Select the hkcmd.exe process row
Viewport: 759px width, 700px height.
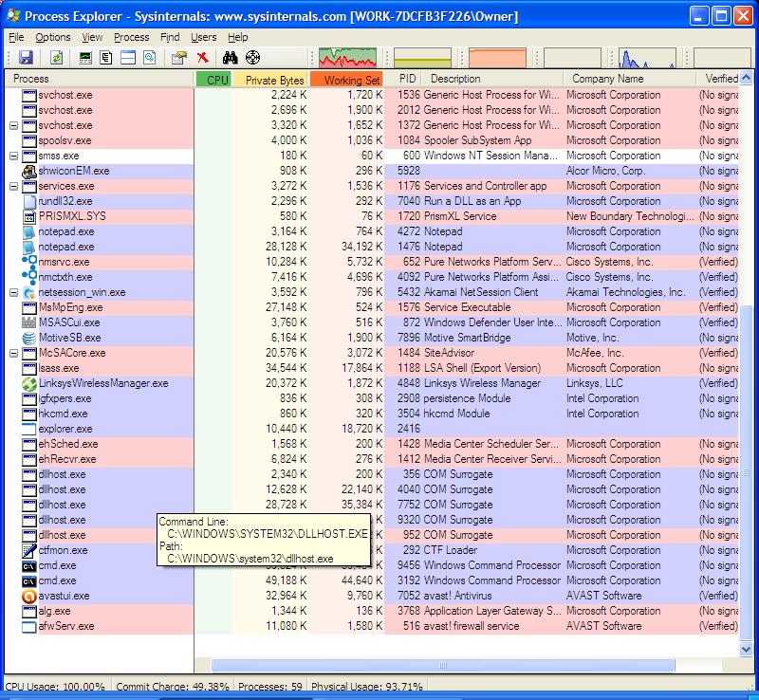click(372, 414)
